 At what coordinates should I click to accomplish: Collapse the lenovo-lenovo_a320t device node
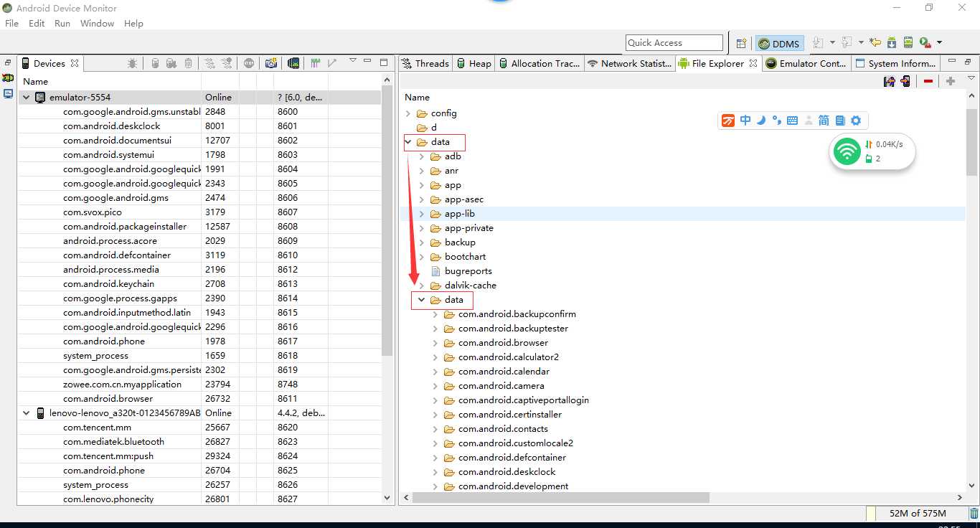point(27,412)
